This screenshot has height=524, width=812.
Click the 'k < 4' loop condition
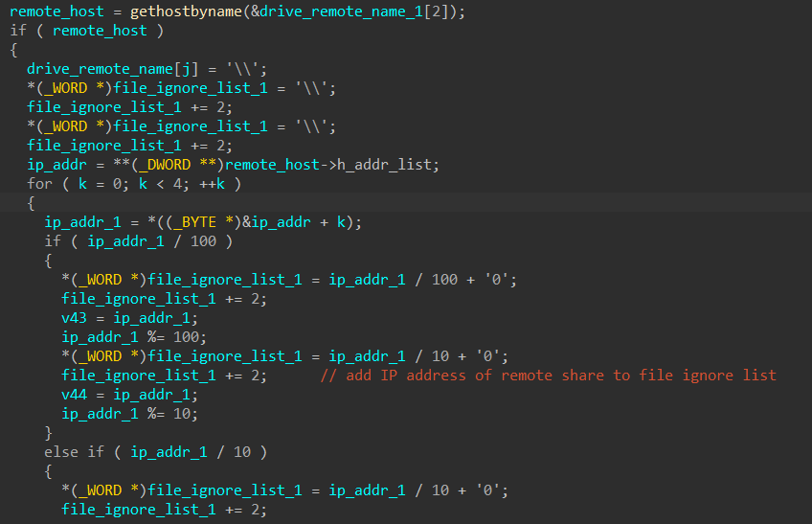tap(160, 184)
